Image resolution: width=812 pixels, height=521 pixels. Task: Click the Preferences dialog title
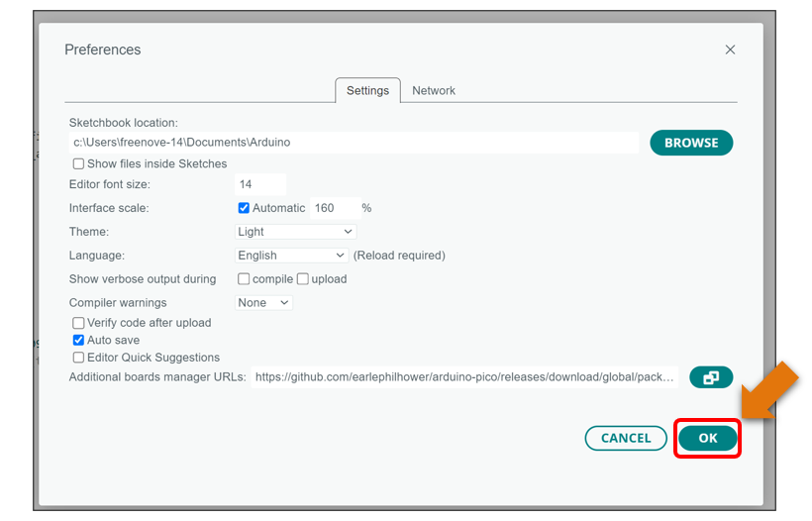point(103,50)
